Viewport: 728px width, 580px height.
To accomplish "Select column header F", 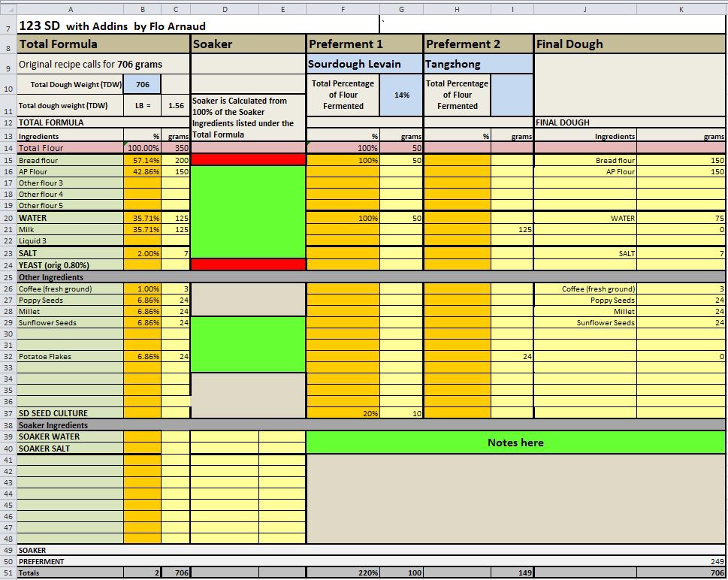I will tap(343, 10).
